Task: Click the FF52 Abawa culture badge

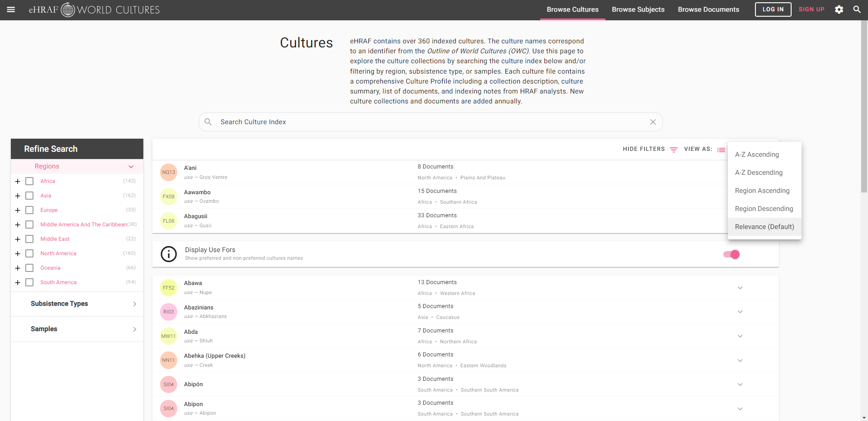Action: click(169, 288)
